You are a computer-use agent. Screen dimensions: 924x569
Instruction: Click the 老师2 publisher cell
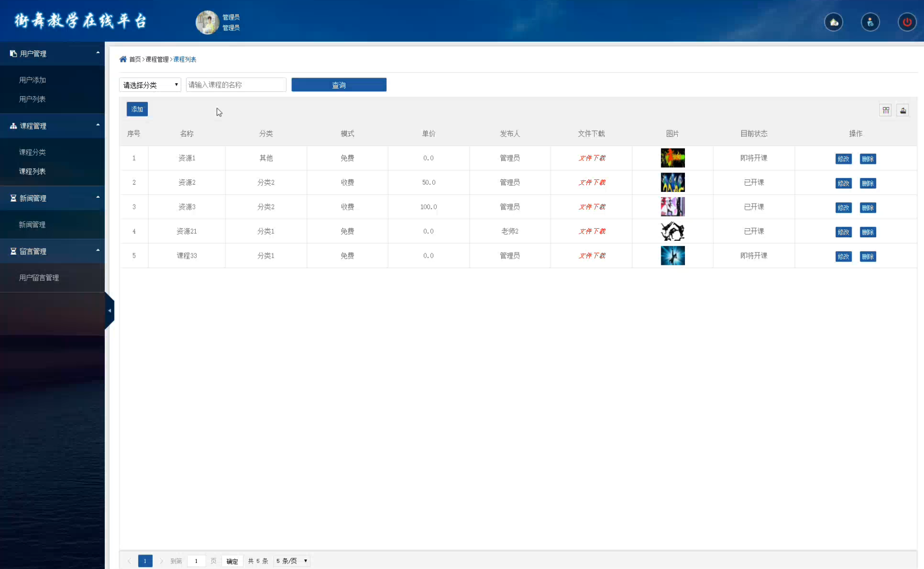click(510, 231)
